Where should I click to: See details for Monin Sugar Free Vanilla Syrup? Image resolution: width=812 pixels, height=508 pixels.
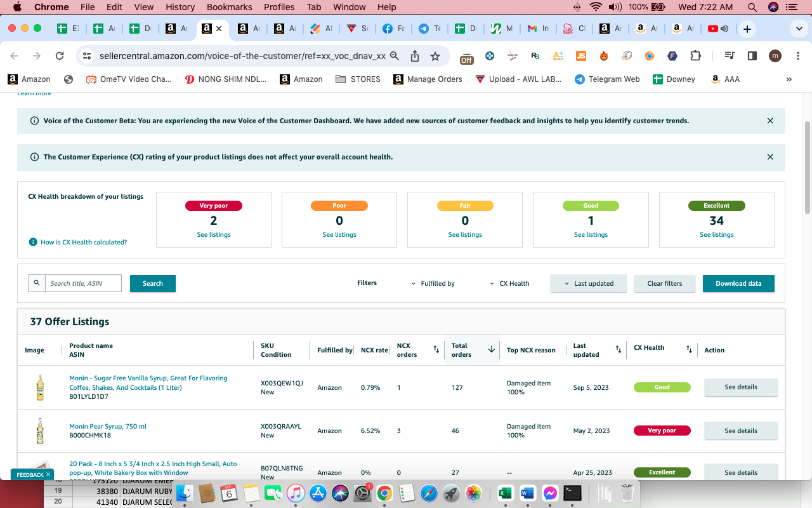[741, 387]
